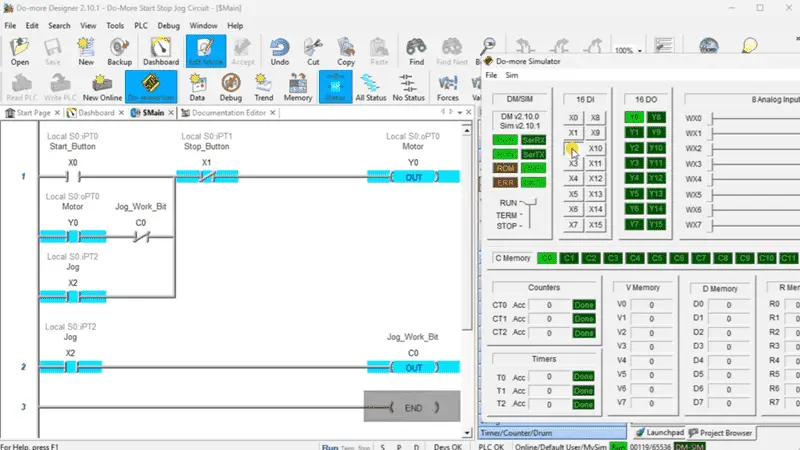Open the zoom percentage dropdown

[639, 51]
